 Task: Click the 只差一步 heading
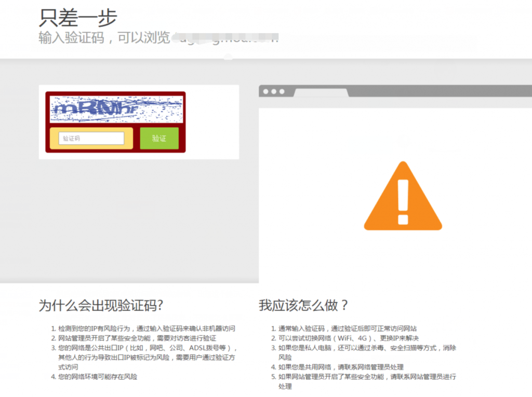coord(78,18)
